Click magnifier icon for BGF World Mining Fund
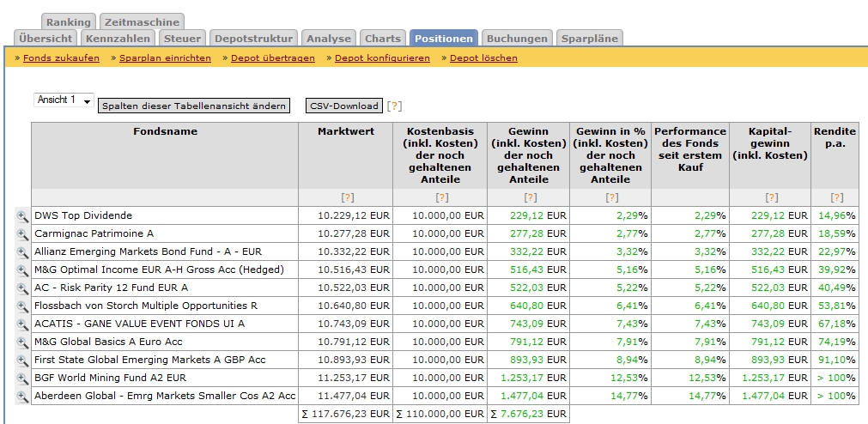The height and width of the screenshot is (424, 868). (22, 379)
